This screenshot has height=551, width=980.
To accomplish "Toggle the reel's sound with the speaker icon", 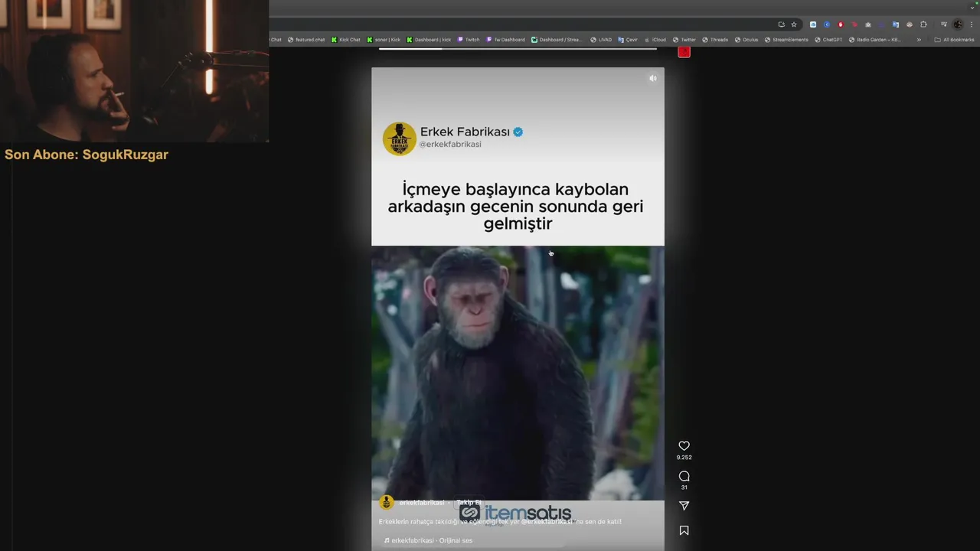I will (x=652, y=78).
